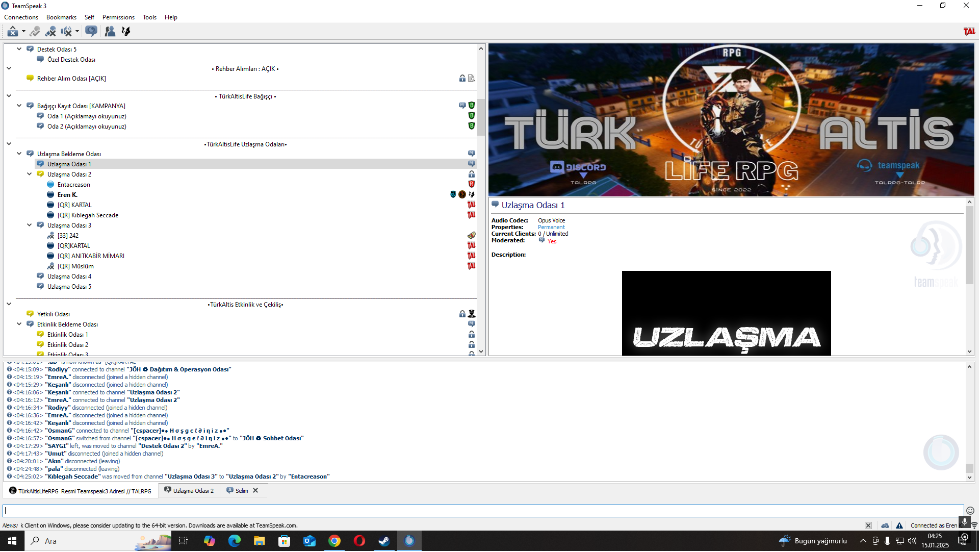The image size is (980, 552).
Task: Switch to the Selim private chat tab
Action: (x=238, y=491)
